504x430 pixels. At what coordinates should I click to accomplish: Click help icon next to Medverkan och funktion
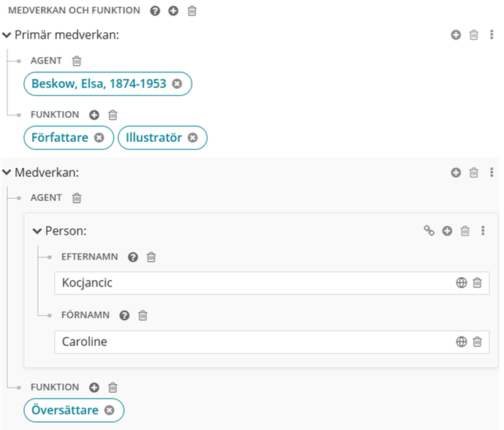pyautogui.click(x=154, y=11)
